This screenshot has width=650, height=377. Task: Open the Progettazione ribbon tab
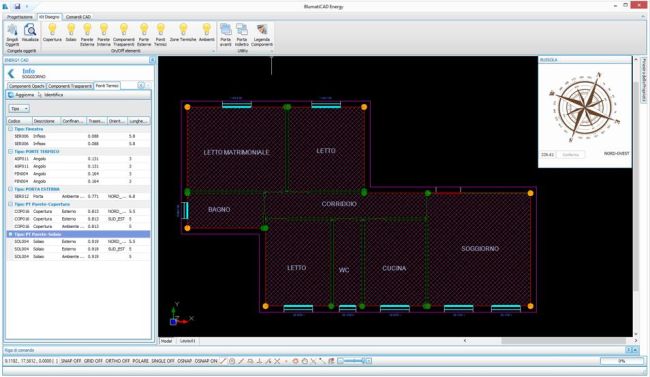[x=19, y=17]
